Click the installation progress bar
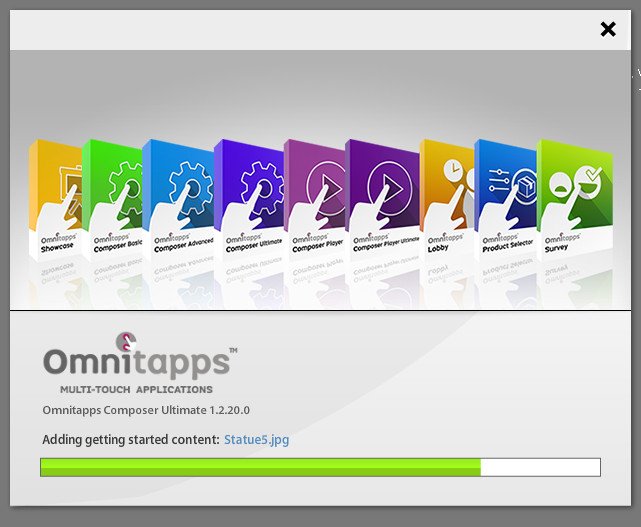The width and height of the screenshot is (641, 527). click(320, 467)
